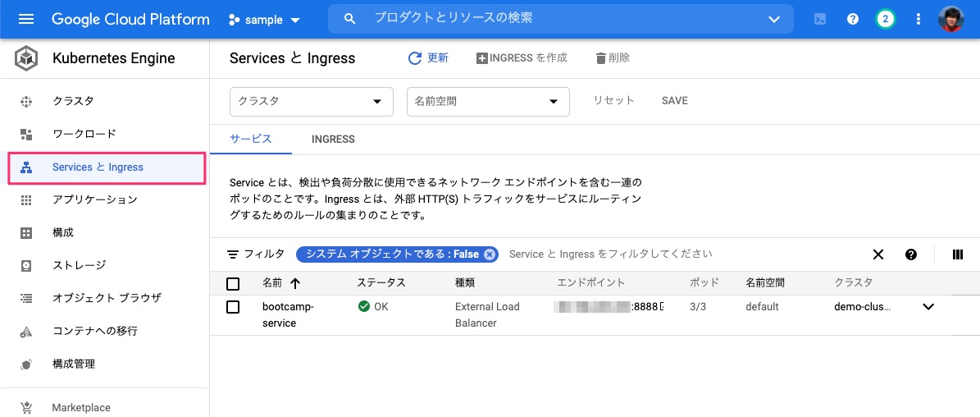Screen dimensions: 980x417
Task: Open the 名前空間 filter dropdown
Action: [x=488, y=101]
